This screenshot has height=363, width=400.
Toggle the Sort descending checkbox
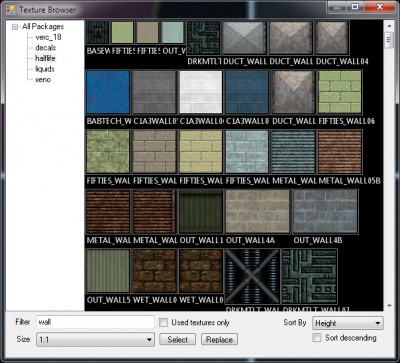point(316,338)
